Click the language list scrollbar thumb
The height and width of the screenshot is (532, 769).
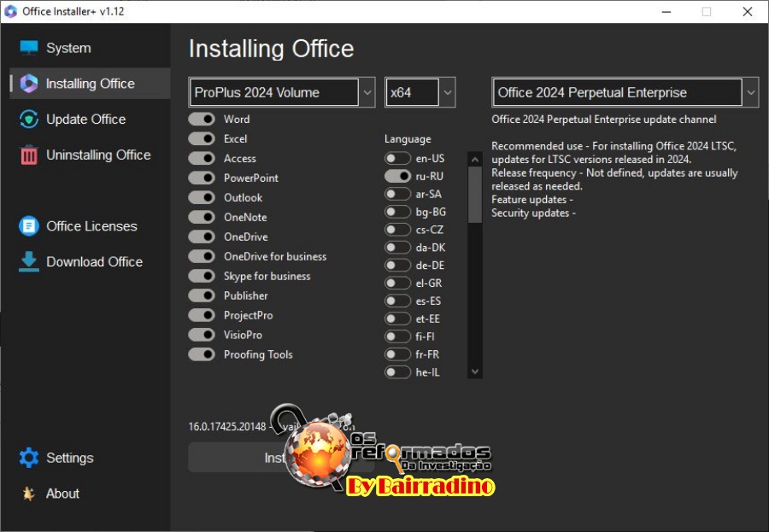point(475,196)
